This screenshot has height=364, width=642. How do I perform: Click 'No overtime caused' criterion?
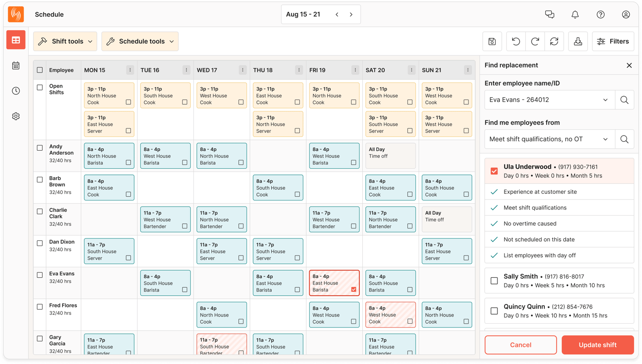pos(559,224)
